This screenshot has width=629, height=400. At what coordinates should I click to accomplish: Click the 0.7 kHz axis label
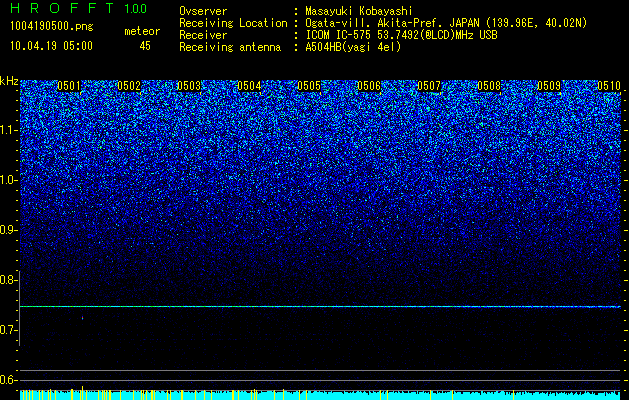coord(7,330)
